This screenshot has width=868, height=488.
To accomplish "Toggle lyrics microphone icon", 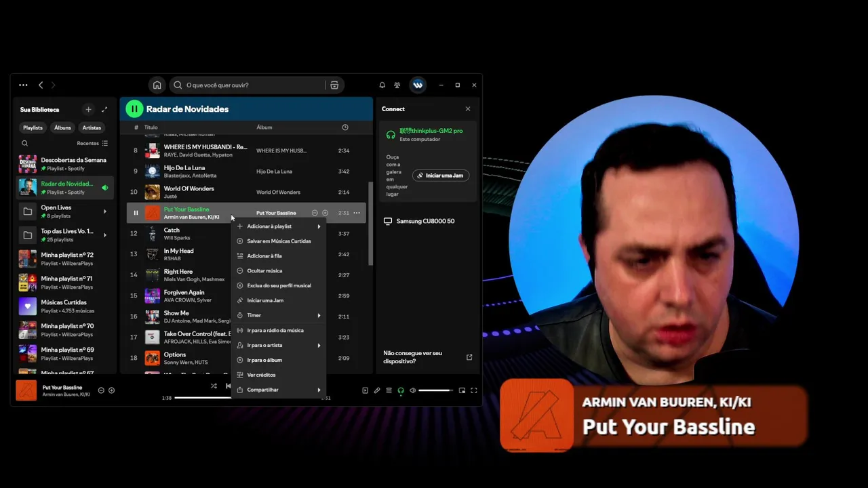I will tap(377, 390).
